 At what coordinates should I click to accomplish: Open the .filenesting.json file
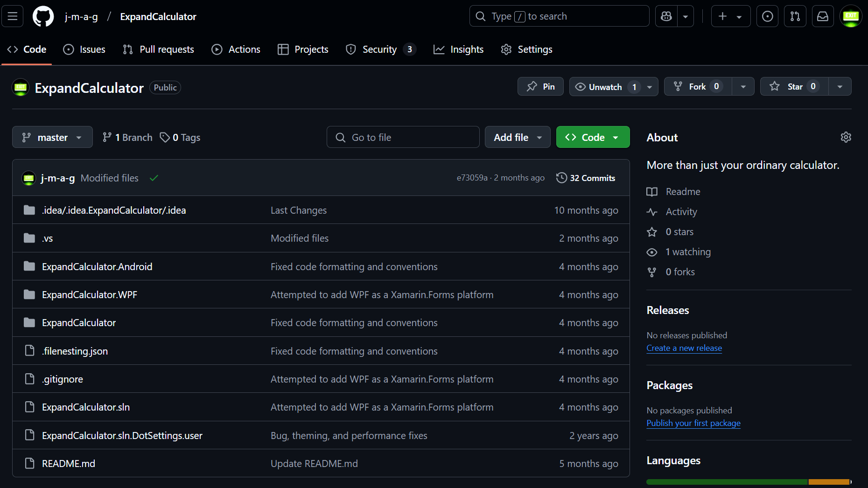coord(75,351)
